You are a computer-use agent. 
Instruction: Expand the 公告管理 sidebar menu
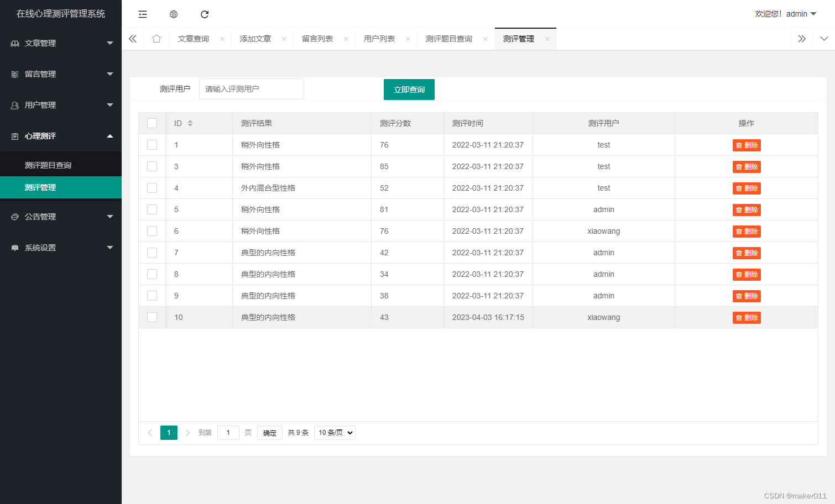click(x=61, y=217)
